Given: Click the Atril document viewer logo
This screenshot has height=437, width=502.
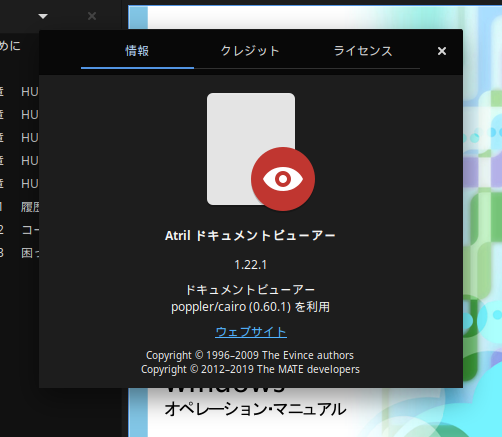Looking at the screenshot, I should tap(261, 152).
